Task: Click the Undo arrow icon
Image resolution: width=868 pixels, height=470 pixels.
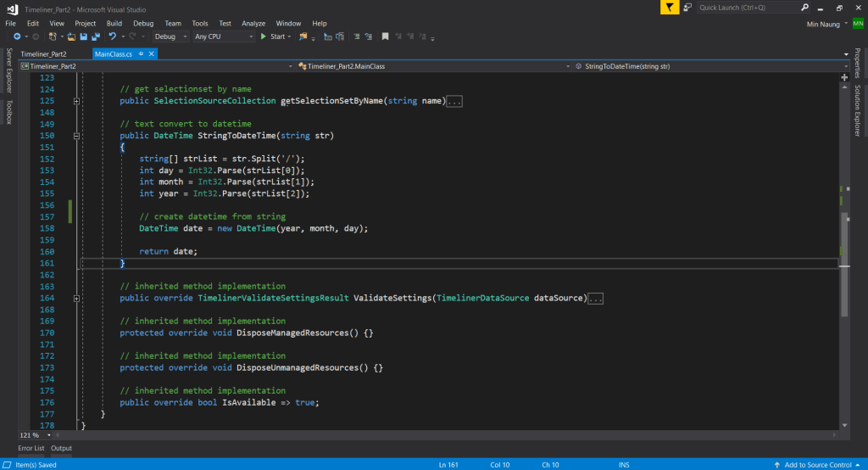Action: pyautogui.click(x=112, y=37)
